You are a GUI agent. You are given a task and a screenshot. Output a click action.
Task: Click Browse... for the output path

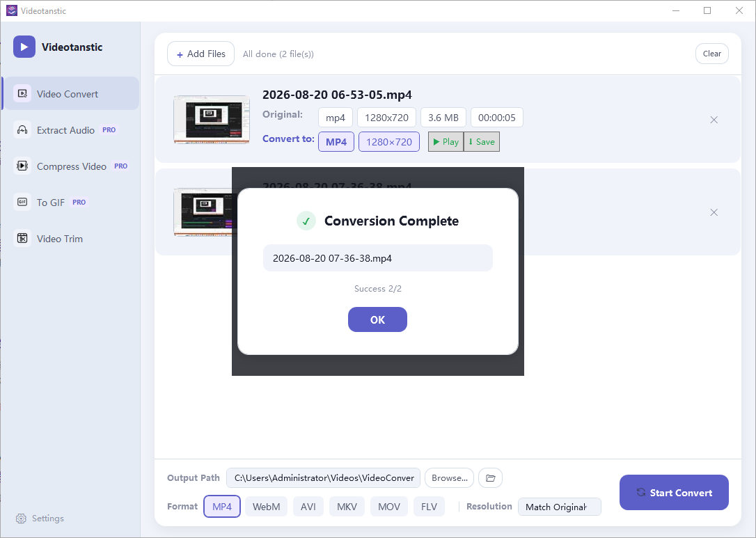tap(450, 477)
